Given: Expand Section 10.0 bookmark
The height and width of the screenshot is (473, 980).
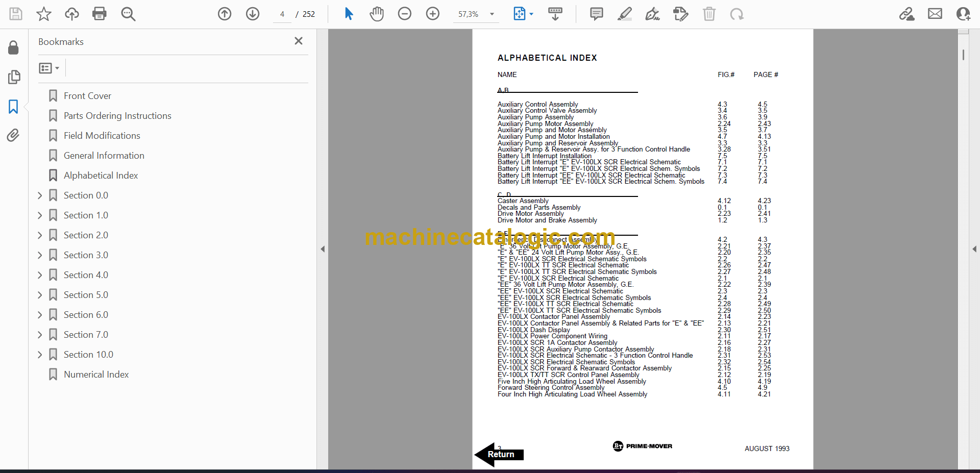Looking at the screenshot, I should coord(40,355).
